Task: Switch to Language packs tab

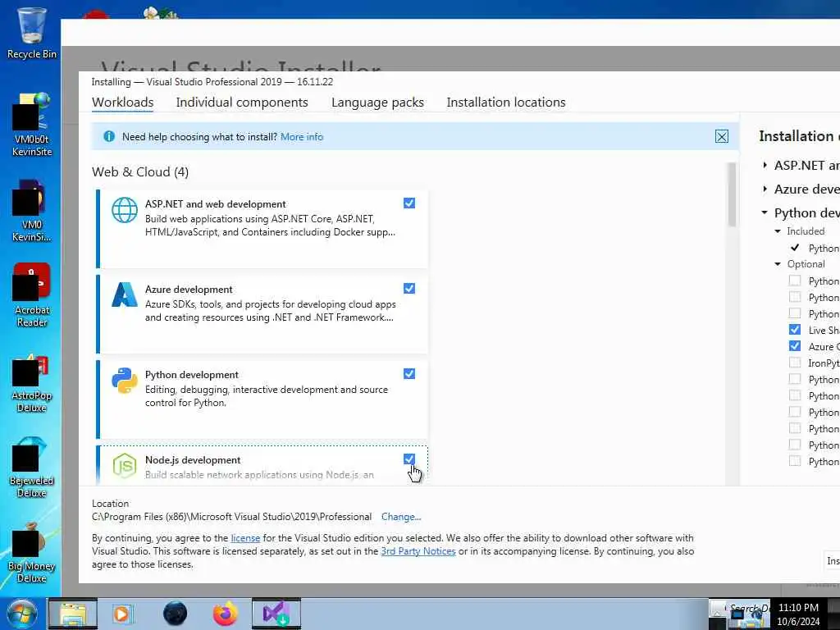Action: click(x=377, y=103)
